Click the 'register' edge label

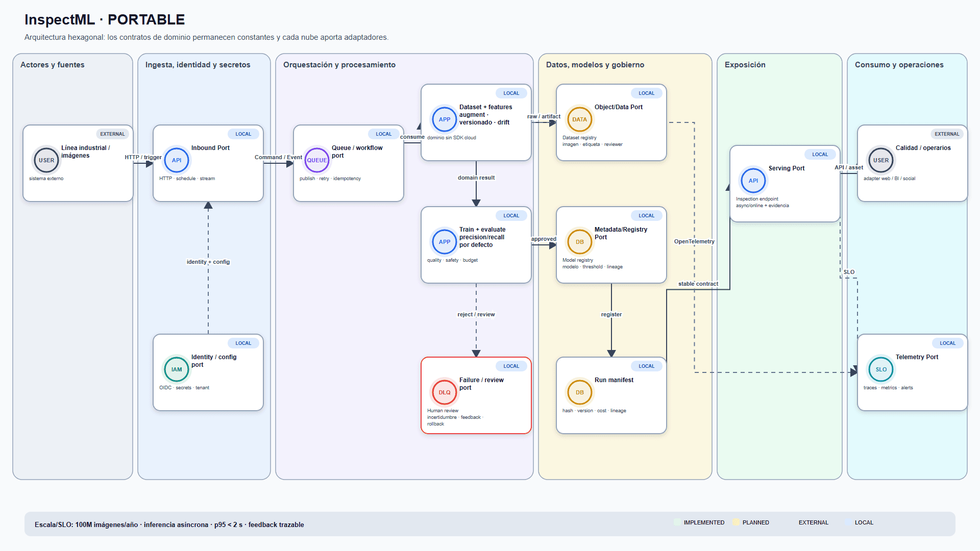point(611,314)
